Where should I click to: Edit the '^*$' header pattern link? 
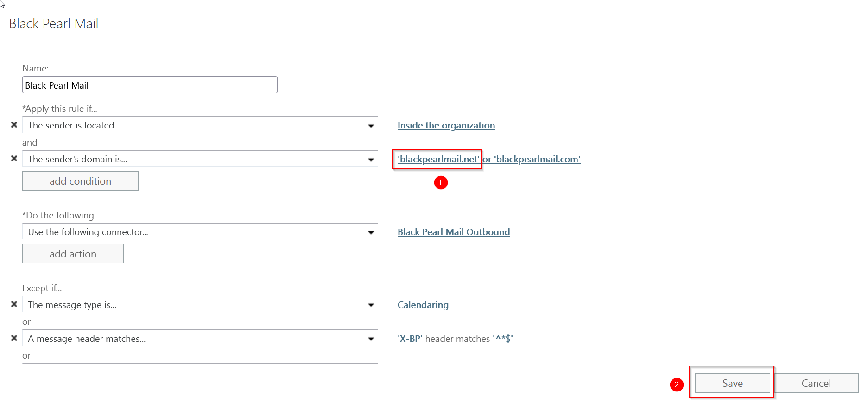coord(502,339)
